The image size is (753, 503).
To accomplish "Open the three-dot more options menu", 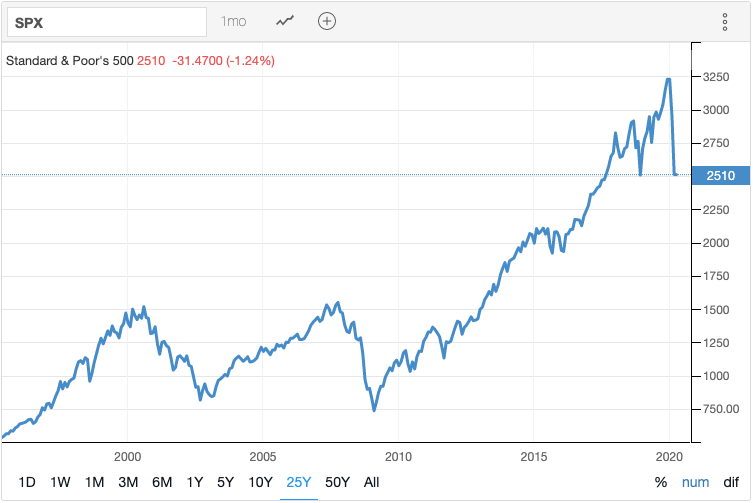I will coord(725,22).
